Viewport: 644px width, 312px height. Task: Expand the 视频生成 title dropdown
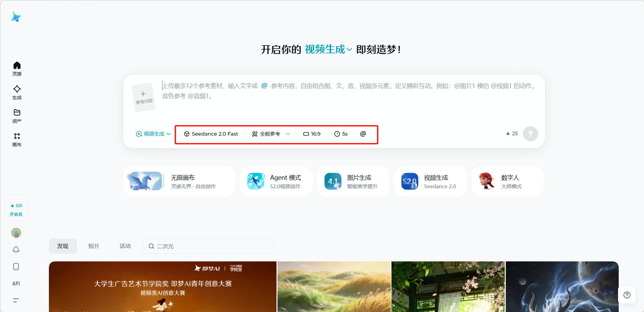pos(328,50)
